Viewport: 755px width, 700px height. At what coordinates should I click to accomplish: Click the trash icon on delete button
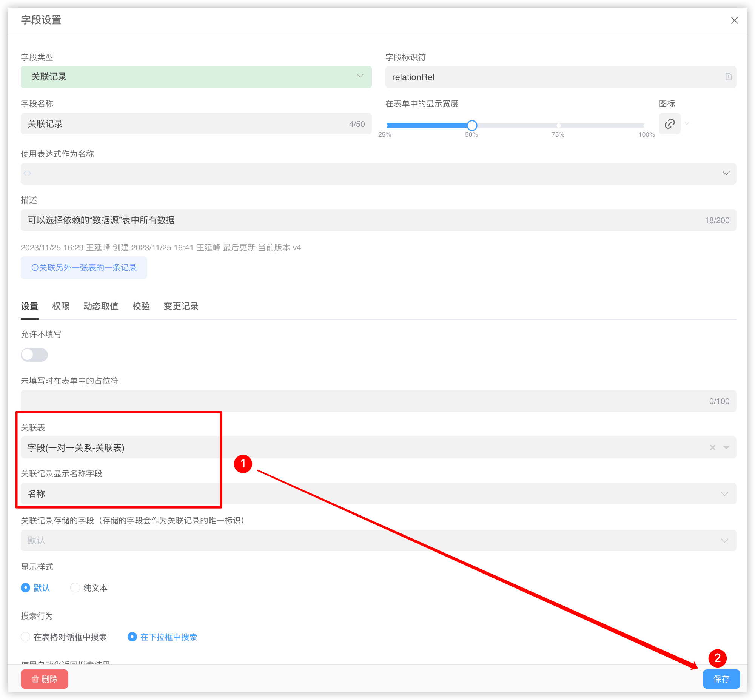[35, 679]
